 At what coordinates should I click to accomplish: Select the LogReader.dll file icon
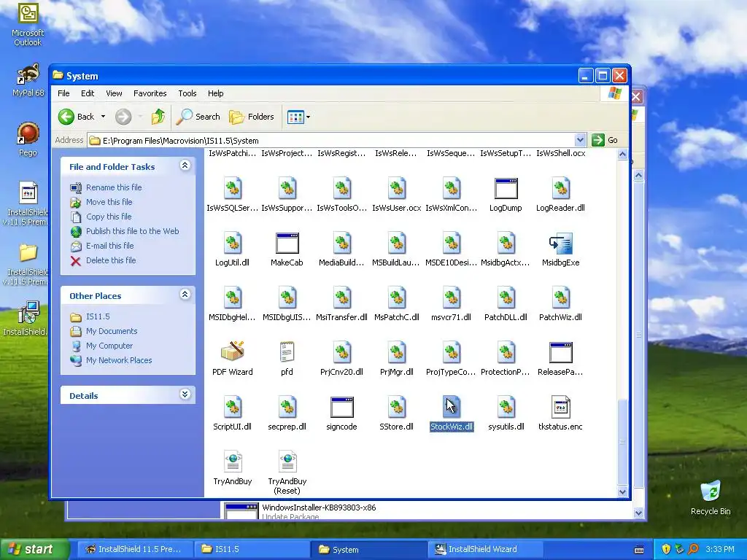[560, 189]
